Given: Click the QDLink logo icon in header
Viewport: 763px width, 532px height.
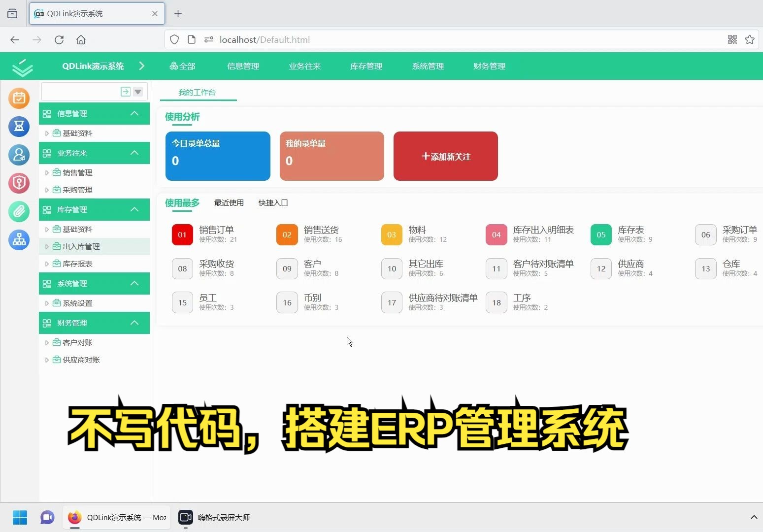Looking at the screenshot, I should point(22,67).
